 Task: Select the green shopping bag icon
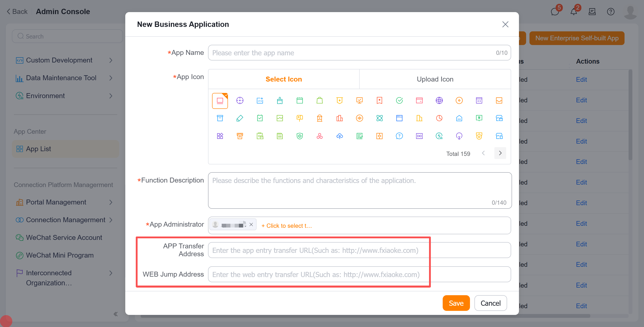pos(319,101)
